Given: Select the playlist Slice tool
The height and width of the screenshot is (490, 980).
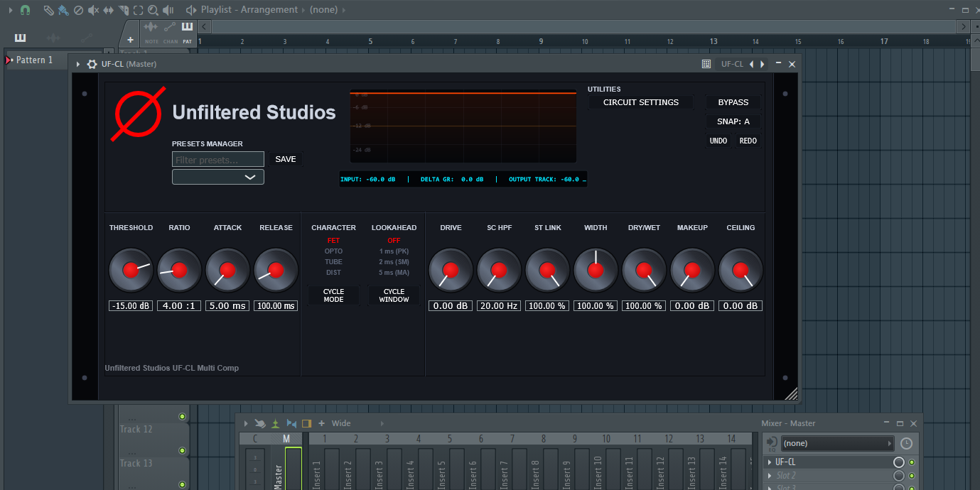Looking at the screenshot, I should point(123,10).
